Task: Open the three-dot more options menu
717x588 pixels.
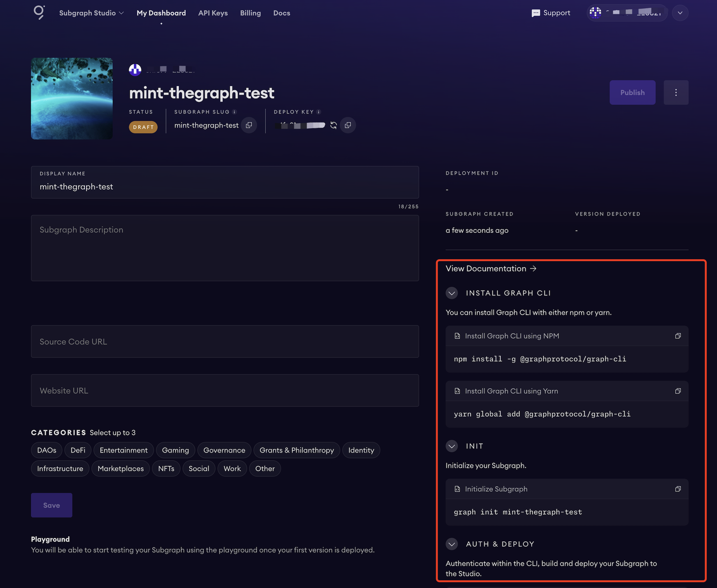Action: pyautogui.click(x=676, y=92)
